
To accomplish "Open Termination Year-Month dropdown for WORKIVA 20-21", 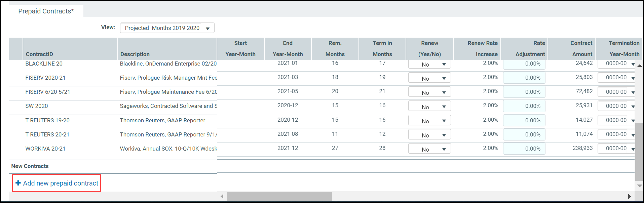I will click(616, 148).
